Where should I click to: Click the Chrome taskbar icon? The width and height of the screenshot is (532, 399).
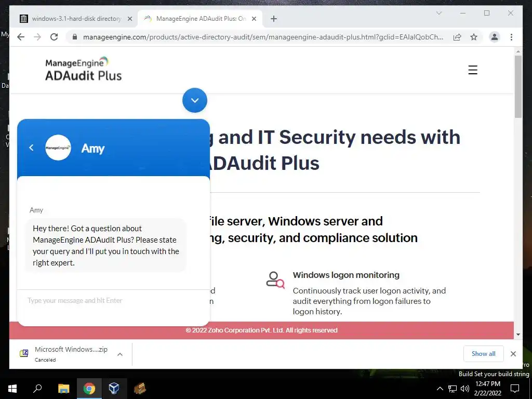89,389
